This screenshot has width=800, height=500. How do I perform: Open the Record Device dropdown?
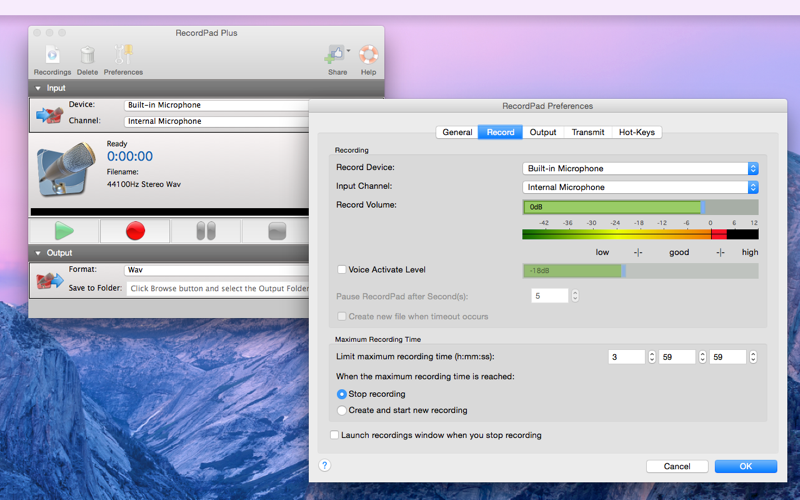[640, 168]
